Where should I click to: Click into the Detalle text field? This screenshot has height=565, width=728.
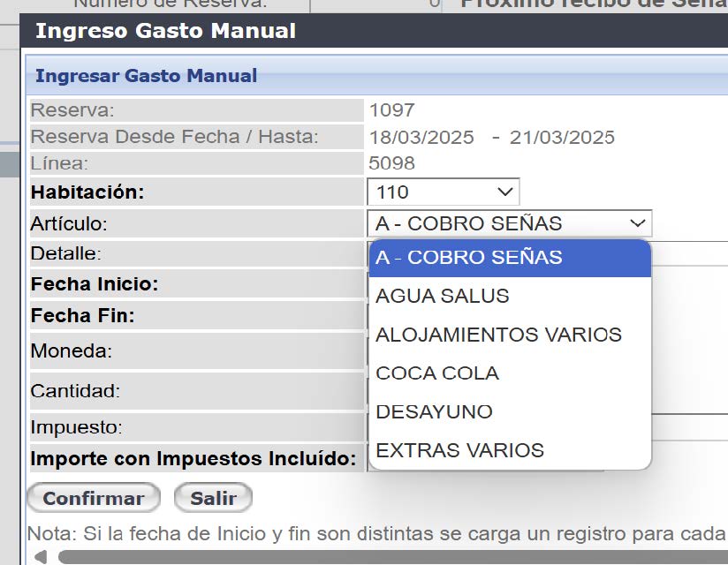pos(689,253)
